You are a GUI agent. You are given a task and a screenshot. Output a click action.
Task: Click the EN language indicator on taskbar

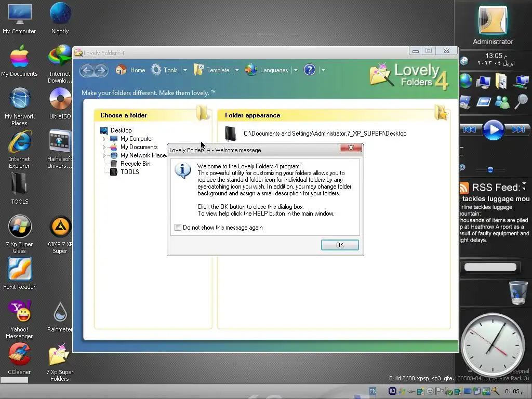(373, 391)
